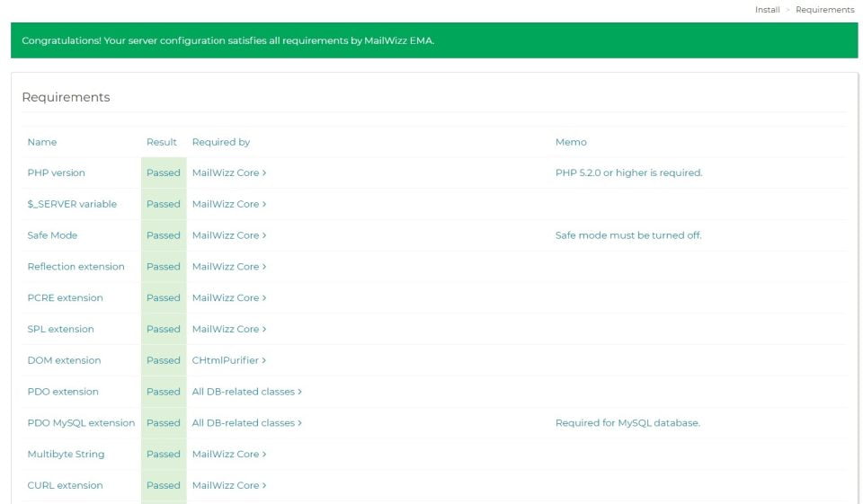863x504 pixels.
Task: Select the Safe mode must be turned off memo
Action: [628, 235]
